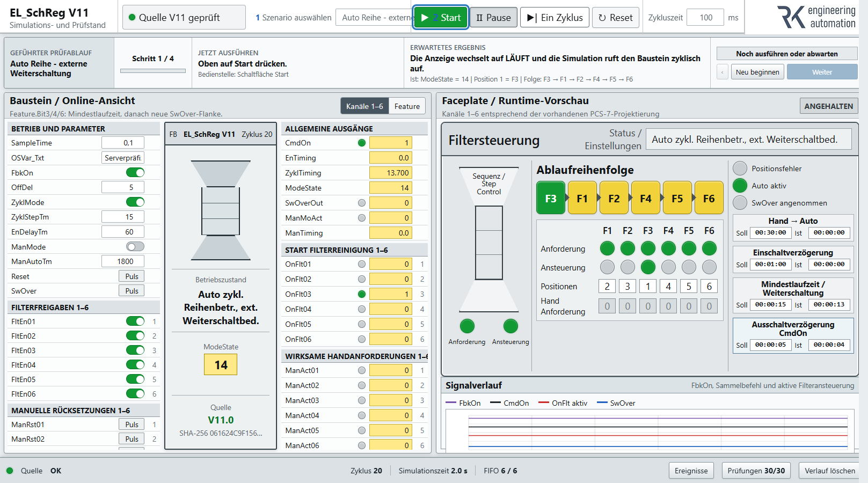
Task: Click the Anforderung lamp under sequence funnel
Action: tap(467, 326)
